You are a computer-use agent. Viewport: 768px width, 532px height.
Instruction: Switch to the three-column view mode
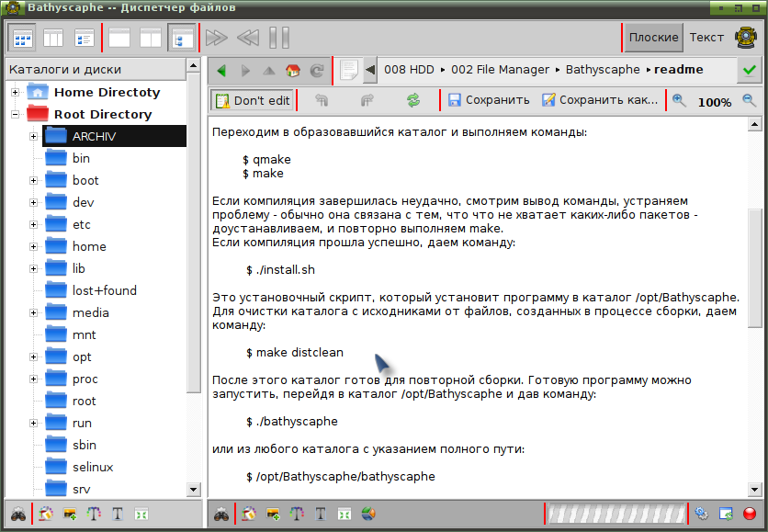coord(53,38)
